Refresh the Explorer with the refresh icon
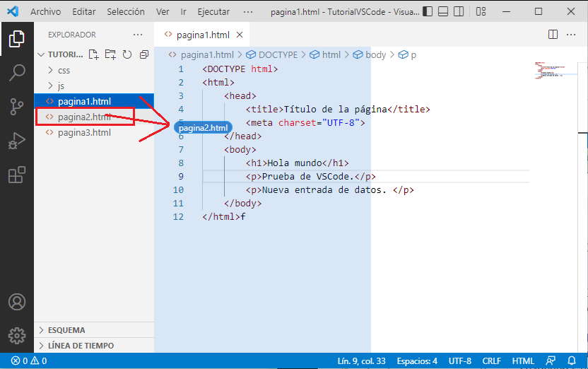Viewport: 588px width, 369px height. click(x=127, y=54)
